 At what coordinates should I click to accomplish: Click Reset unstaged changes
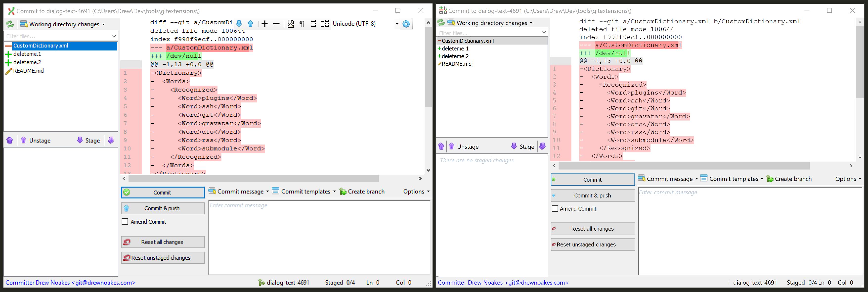tap(163, 258)
